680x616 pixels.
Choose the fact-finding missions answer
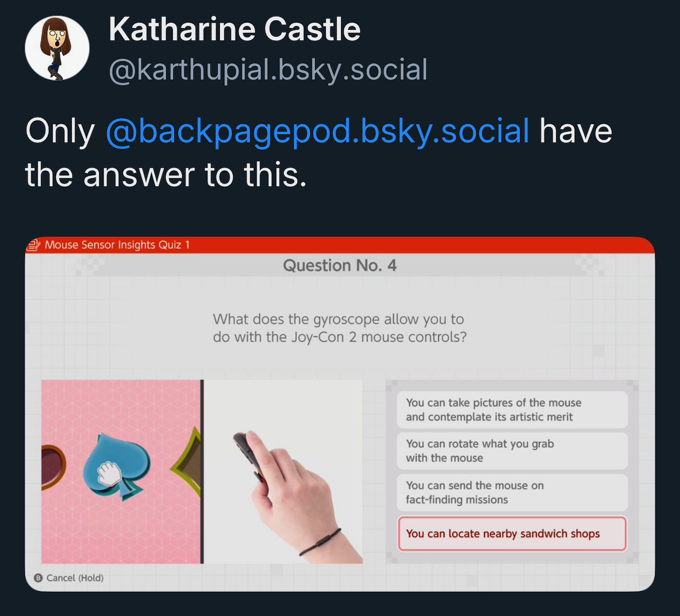512,492
